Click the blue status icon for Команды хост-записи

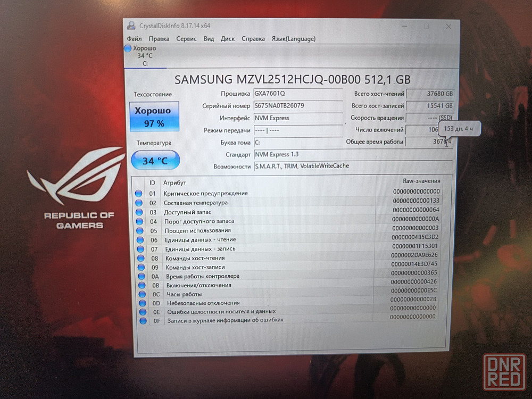[141, 268]
